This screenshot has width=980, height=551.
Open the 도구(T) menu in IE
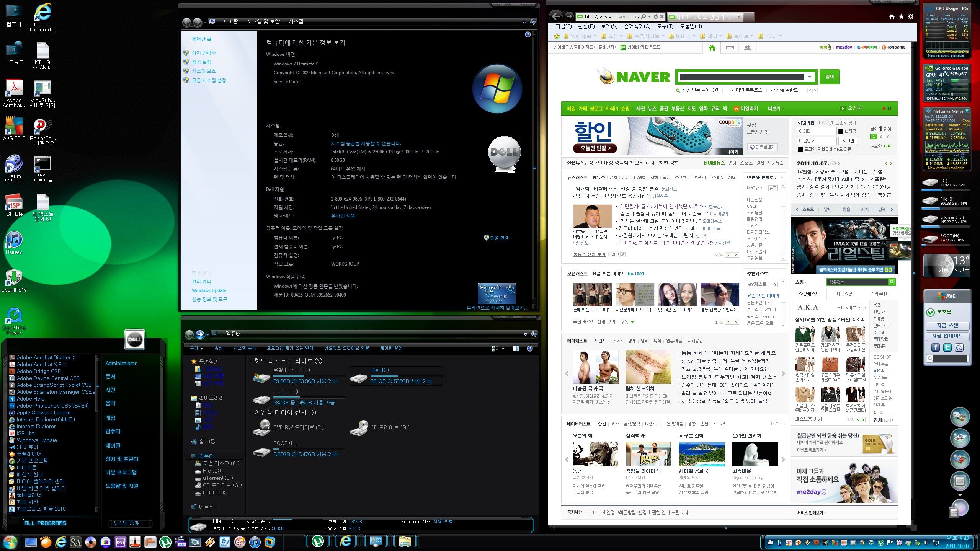click(x=665, y=26)
